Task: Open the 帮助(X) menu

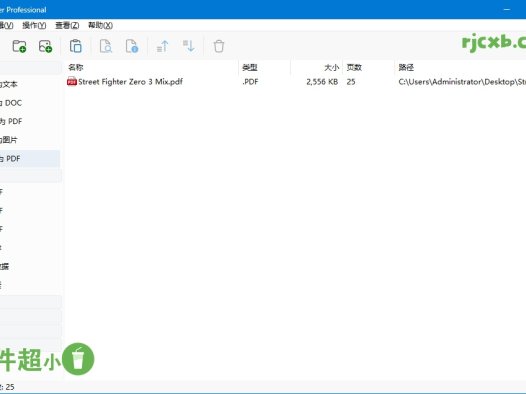Action: coord(100,25)
